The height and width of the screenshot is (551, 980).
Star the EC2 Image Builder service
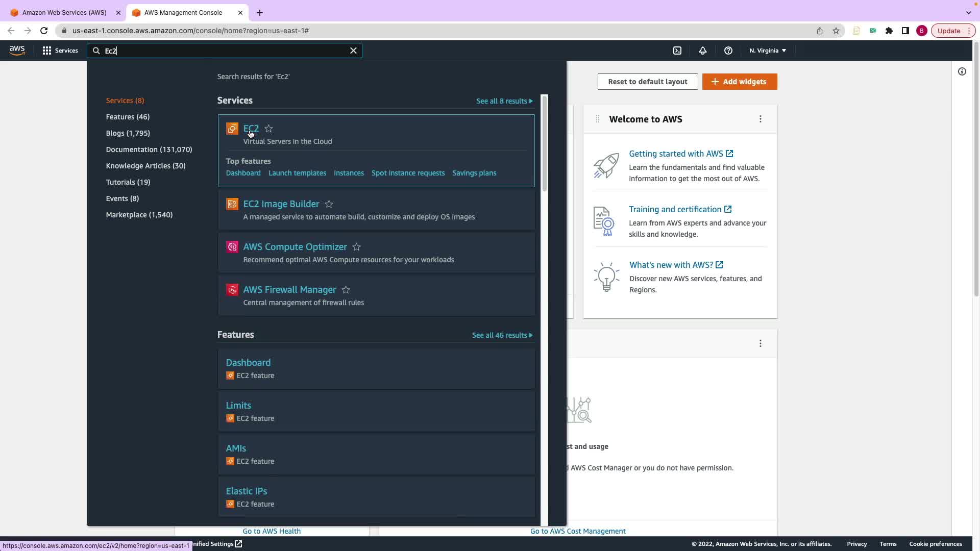coord(329,204)
